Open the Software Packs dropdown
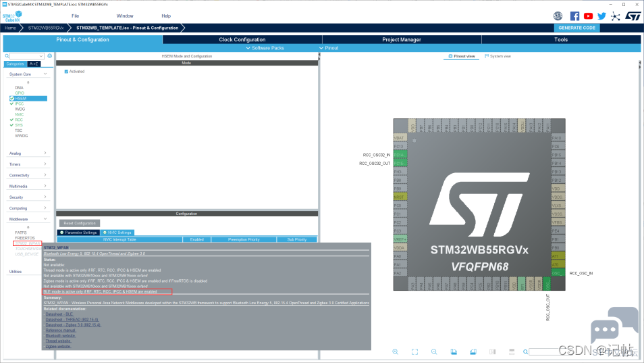 [x=265, y=48]
